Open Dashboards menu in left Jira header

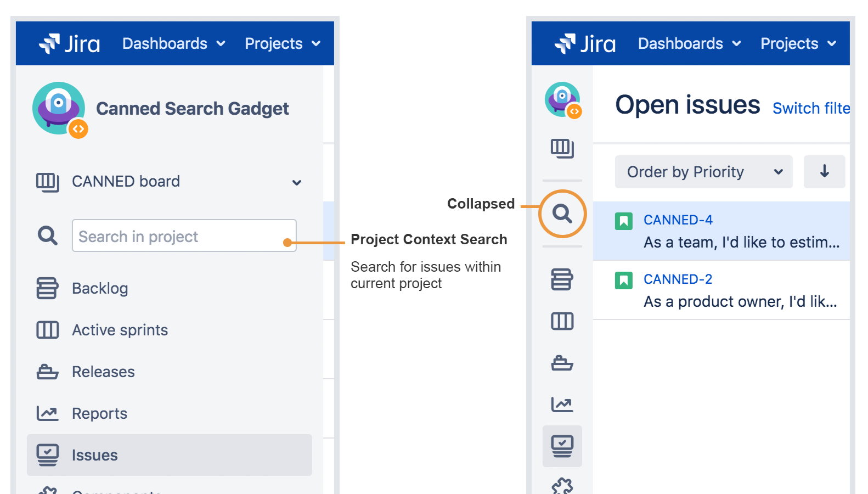pos(173,43)
